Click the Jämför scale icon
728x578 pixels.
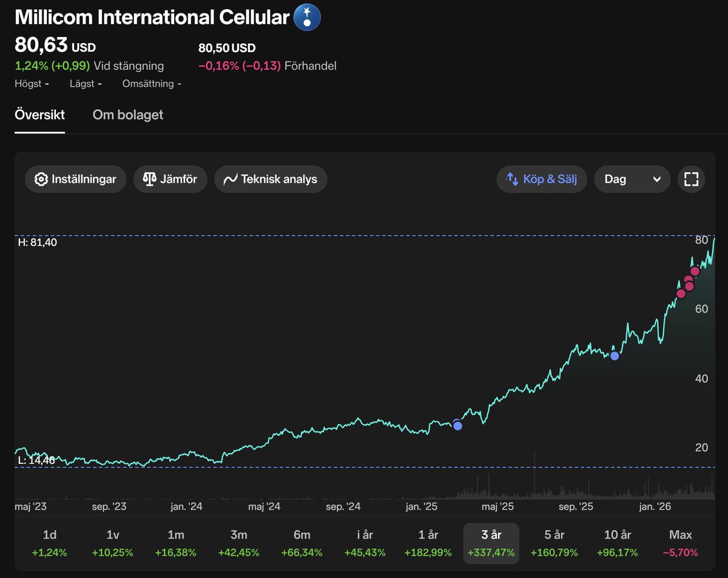coord(149,179)
